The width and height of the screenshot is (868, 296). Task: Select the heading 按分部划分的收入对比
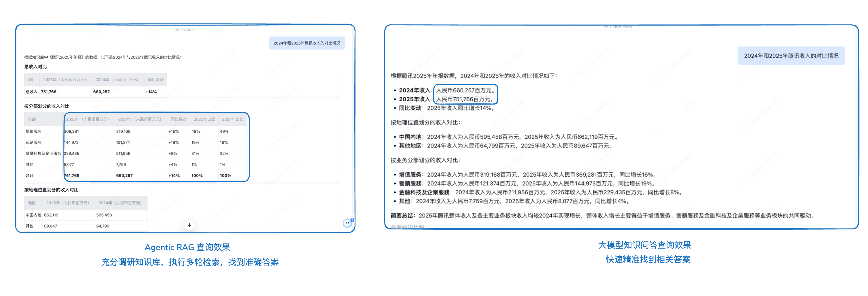[x=47, y=106]
